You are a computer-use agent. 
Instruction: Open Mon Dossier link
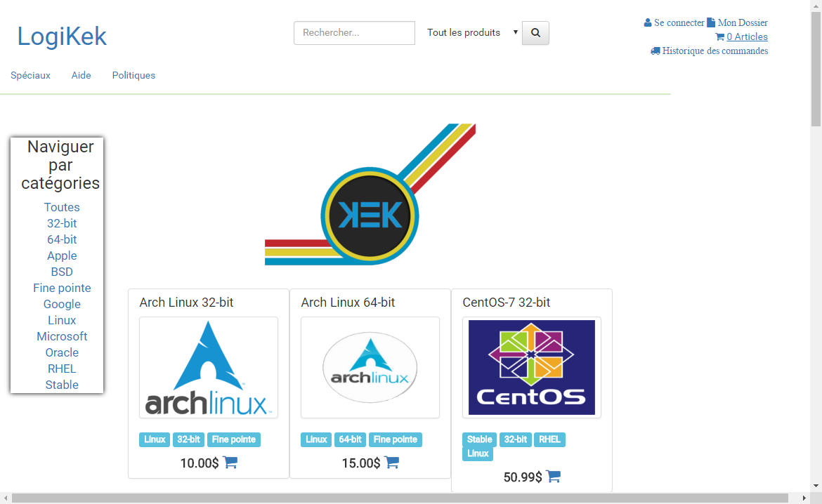[743, 22]
